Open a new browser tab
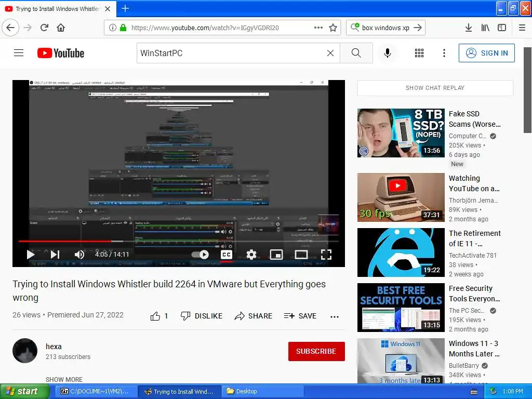Viewport: 532px width, 399px height. point(125,8)
